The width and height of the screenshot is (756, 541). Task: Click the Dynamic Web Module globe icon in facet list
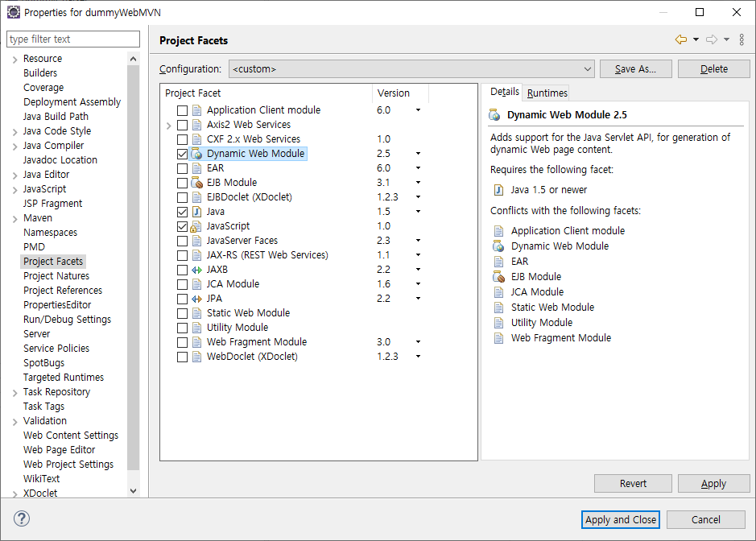[196, 154]
